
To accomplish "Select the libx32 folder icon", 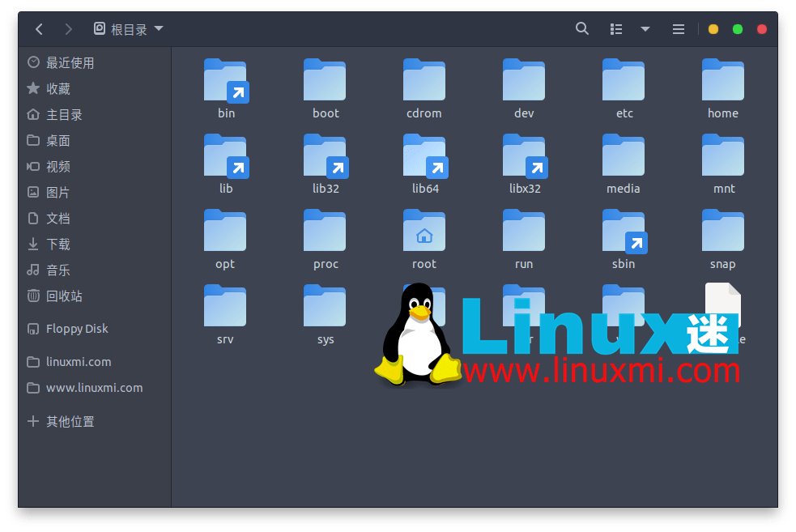I will click(x=524, y=155).
